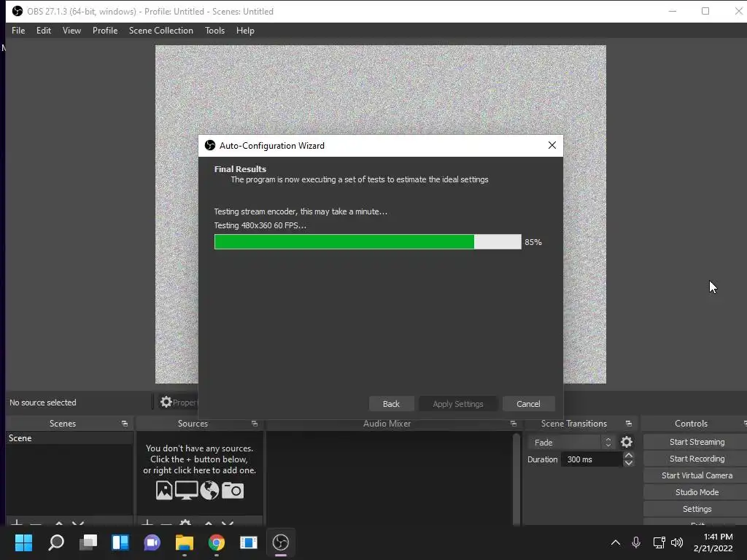Open the Profile menu
Viewport: 747px width, 560px height.
tap(105, 31)
